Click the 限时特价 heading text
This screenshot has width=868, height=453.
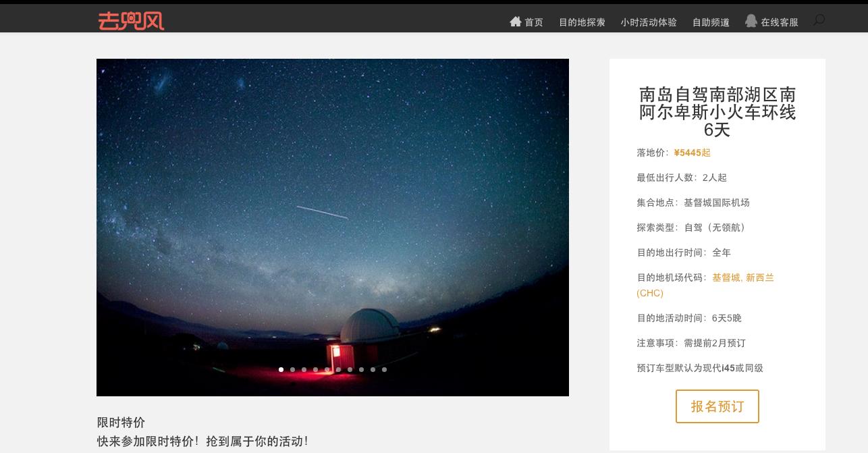click(x=121, y=422)
